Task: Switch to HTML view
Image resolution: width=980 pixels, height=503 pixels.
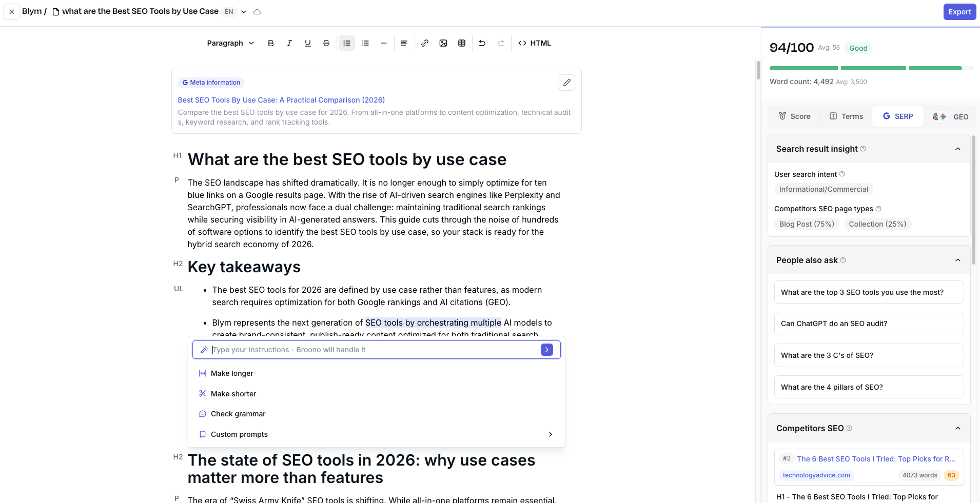Action: (535, 43)
